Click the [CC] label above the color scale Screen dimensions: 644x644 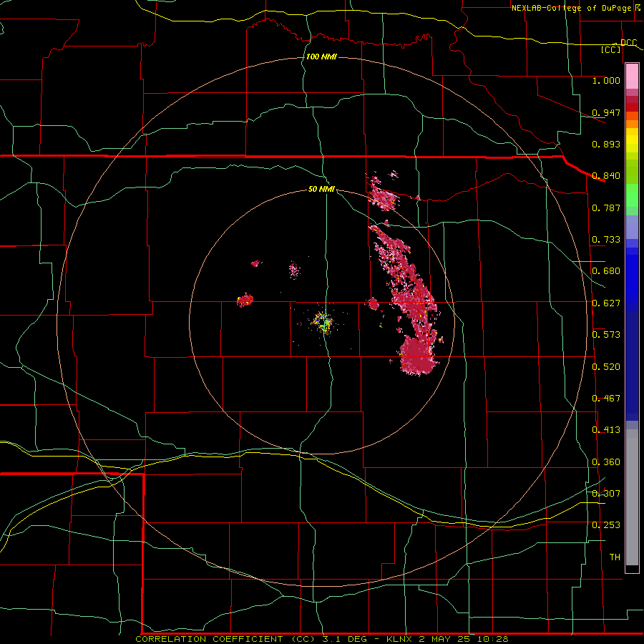(x=611, y=49)
